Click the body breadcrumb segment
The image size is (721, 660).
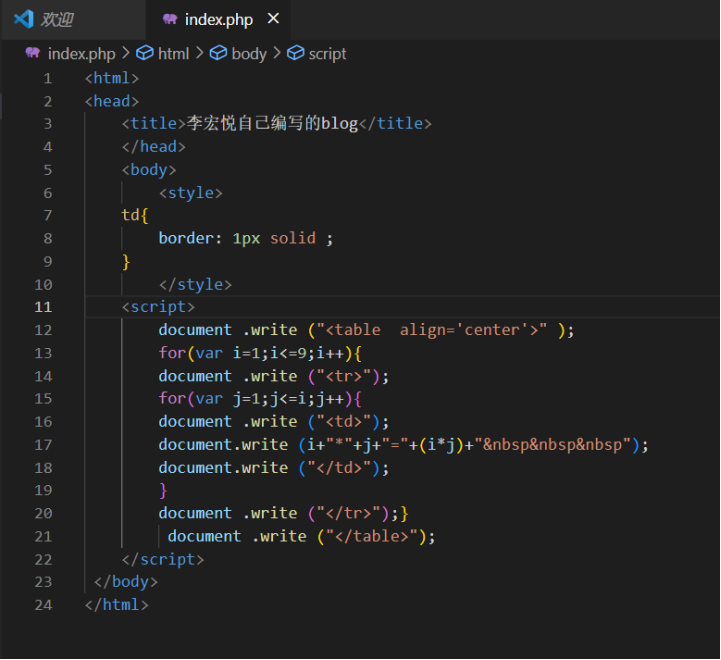pyautogui.click(x=249, y=54)
